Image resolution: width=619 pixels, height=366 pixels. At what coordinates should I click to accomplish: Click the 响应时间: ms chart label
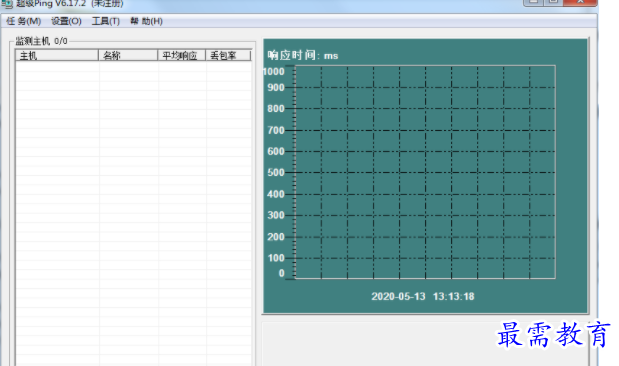pos(303,56)
